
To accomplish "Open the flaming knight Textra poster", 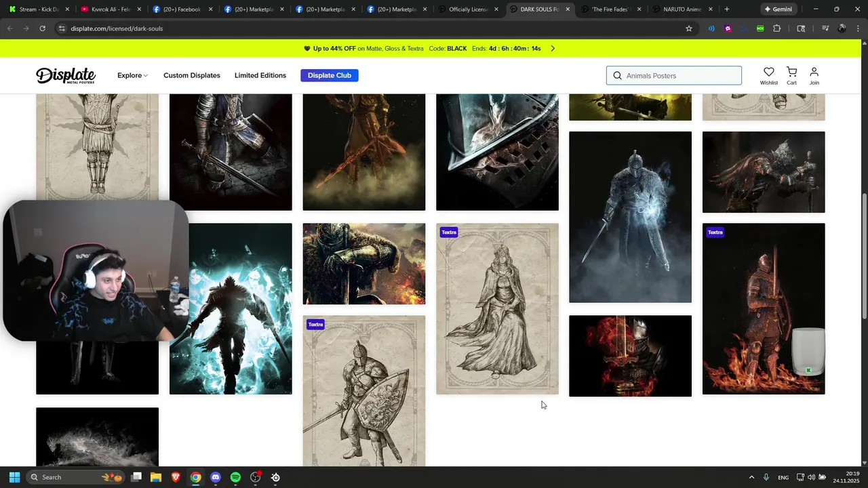I will click(764, 308).
